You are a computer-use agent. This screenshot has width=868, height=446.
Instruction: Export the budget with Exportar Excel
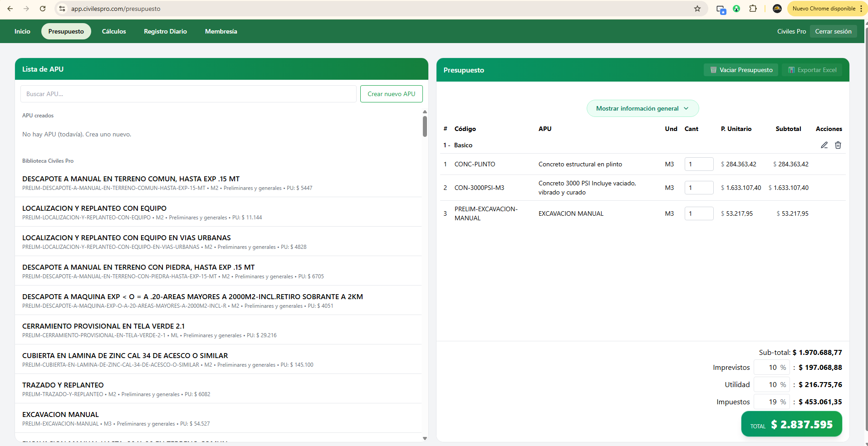[812, 70]
